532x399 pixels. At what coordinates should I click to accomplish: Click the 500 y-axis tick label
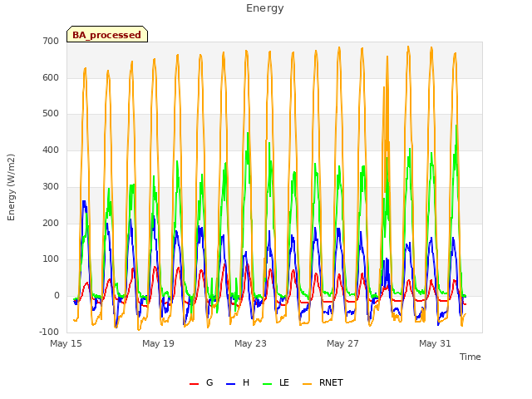51,114
